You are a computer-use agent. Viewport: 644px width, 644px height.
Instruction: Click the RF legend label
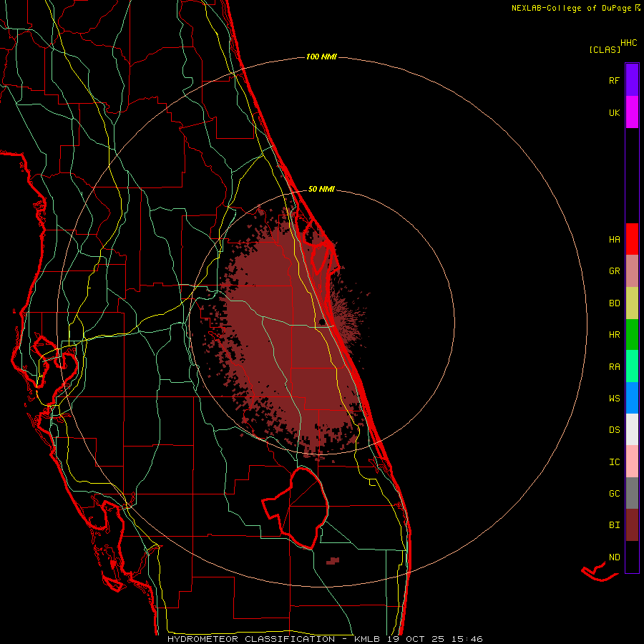point(614,80)
